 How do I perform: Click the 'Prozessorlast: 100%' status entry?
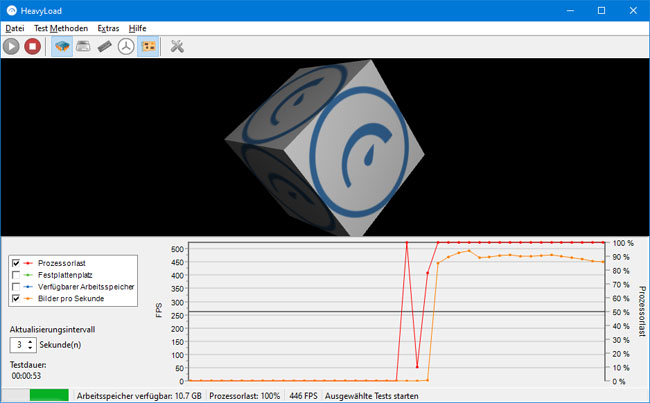[x=245, y=396]
